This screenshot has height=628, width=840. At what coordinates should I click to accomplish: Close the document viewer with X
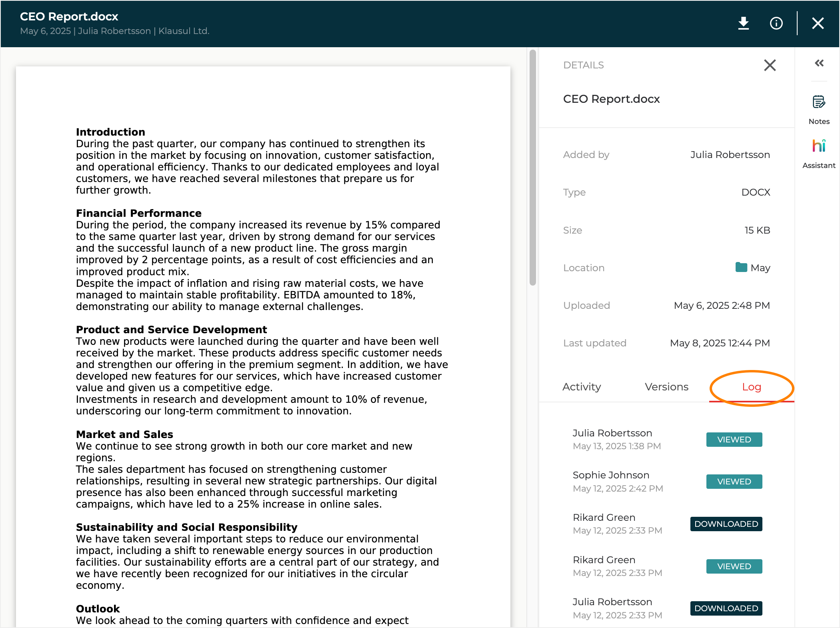818,23
